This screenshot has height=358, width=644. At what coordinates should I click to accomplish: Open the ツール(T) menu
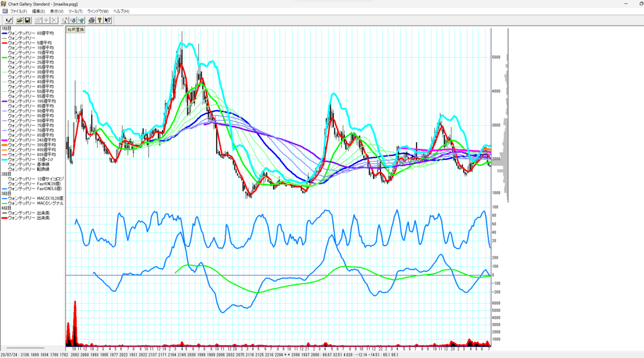[x=75, y=11]
